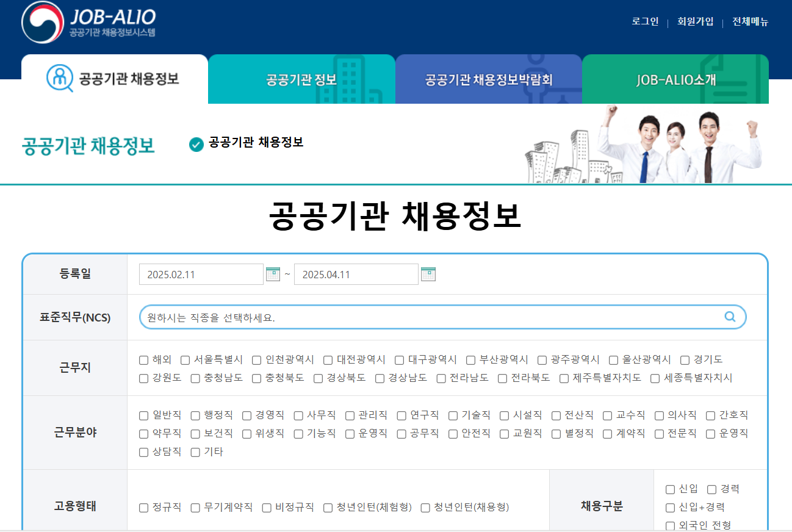
Task: Open the start date calendar picker
Action: click(273, 274)
